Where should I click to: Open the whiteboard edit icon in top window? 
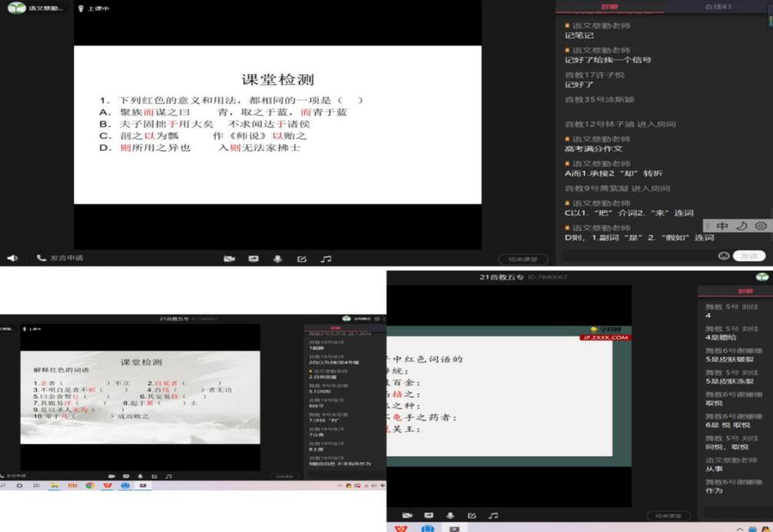tap(302, 259)
